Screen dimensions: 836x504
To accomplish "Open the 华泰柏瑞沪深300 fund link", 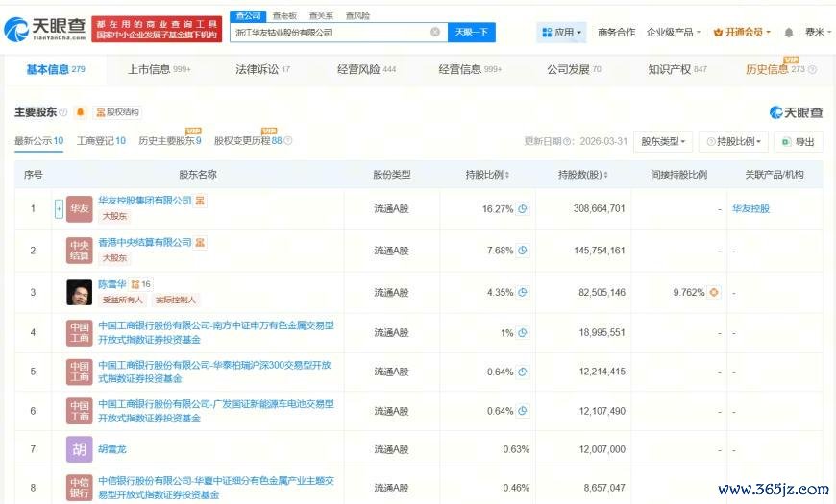I will (x=214, y=372).
